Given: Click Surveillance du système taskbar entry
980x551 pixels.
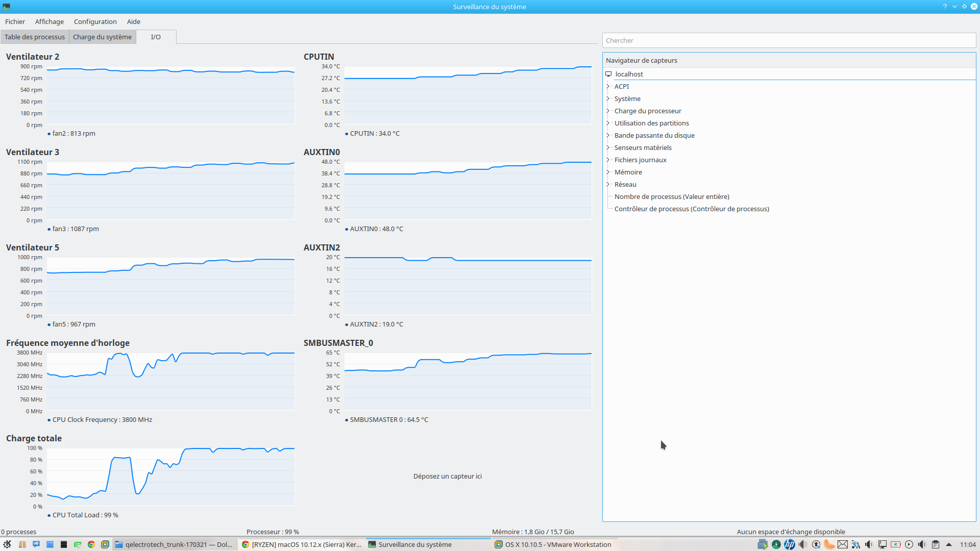Looking at the screenshot, I should point(428,544).
